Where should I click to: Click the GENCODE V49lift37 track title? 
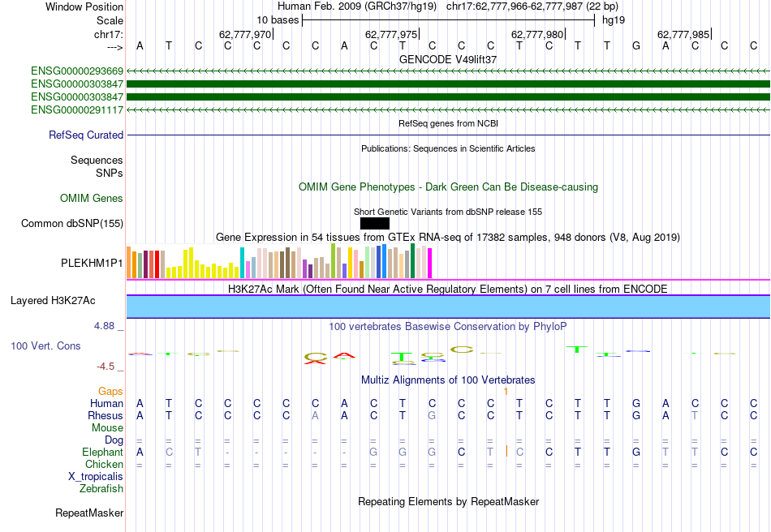[448, 59]
